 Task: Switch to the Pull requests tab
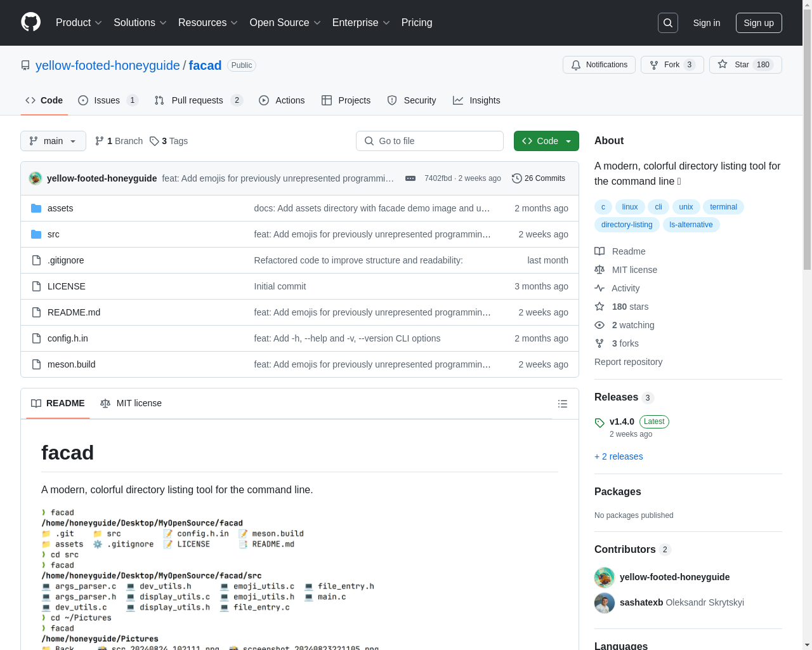(199, 100)
